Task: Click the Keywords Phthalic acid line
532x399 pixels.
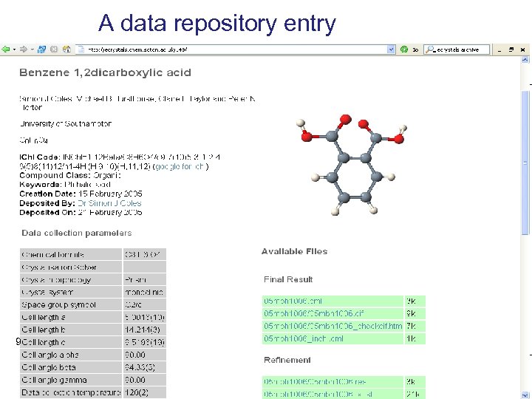Action: (65, 185)
